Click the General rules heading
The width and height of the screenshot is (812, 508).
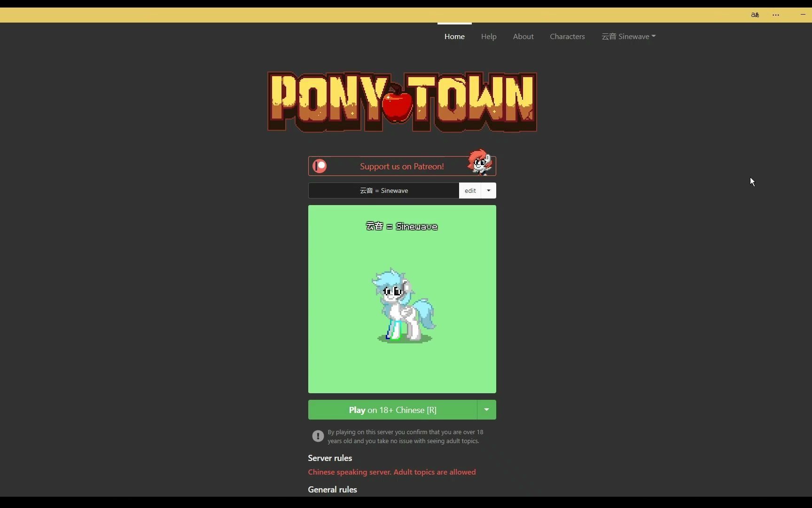click(x=332, y=489)
